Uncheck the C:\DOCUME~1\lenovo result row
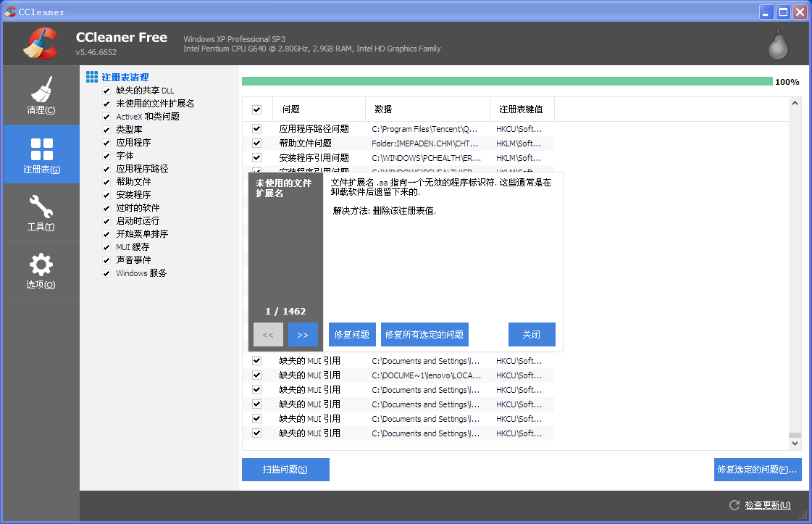Viewport: 812px width, 524px height. [256, 375]
